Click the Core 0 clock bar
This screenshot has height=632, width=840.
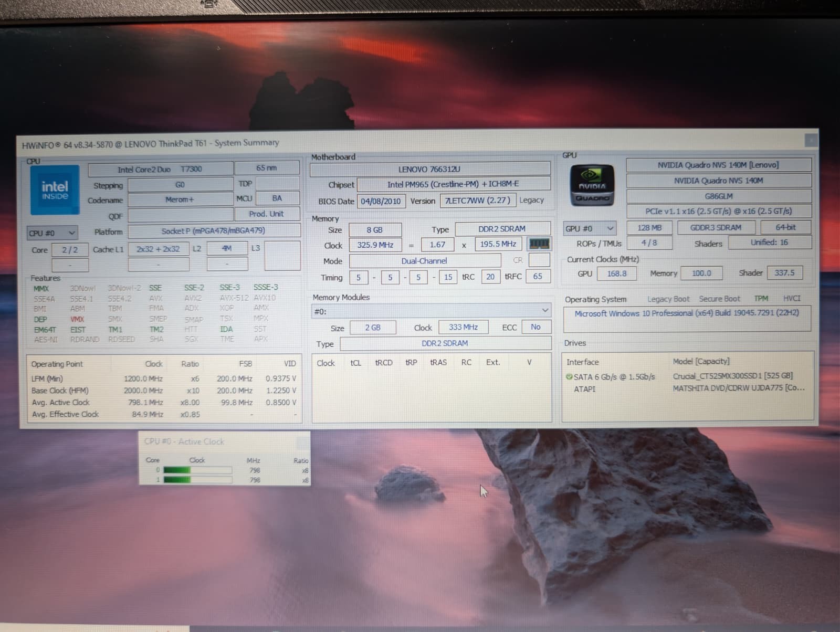(197, 470)
